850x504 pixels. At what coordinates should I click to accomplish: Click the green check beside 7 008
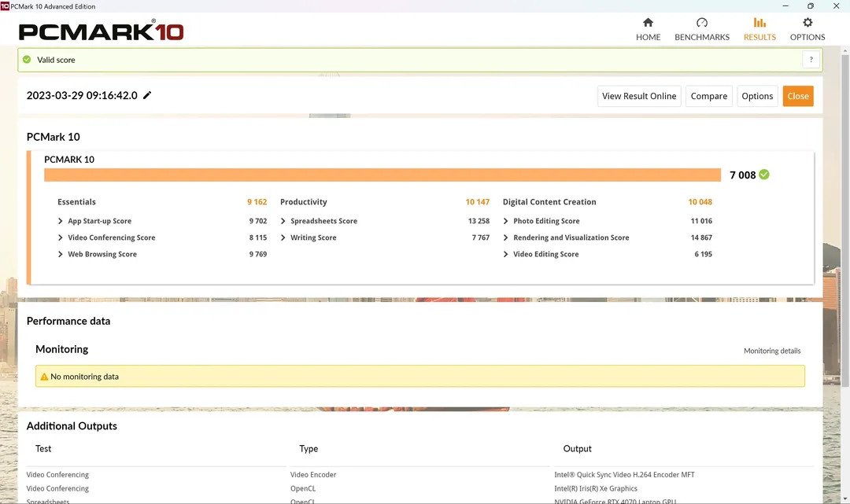[x=764, y=175]
